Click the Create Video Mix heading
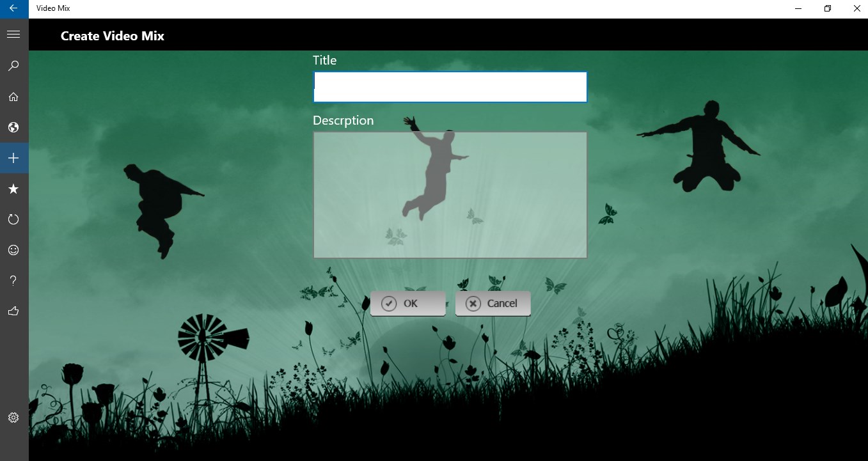868x461 pixels. click(113, 36)
